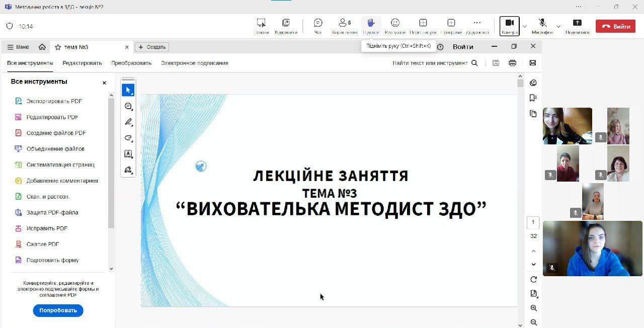This screenshot has width=644, height=328.
Task: Open the Acrobat help question-mark icon
Action: (440, 47)
